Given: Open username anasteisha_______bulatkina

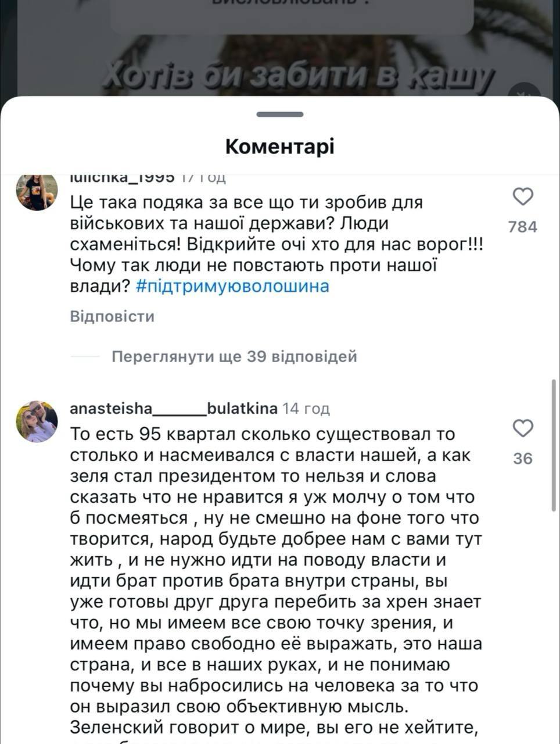Looking at the screenshot, I should [173, 409].
